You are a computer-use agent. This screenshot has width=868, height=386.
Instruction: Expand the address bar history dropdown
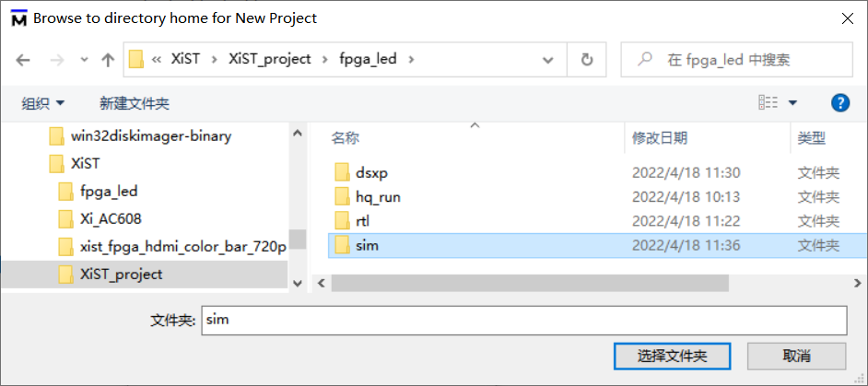[548, 60]
